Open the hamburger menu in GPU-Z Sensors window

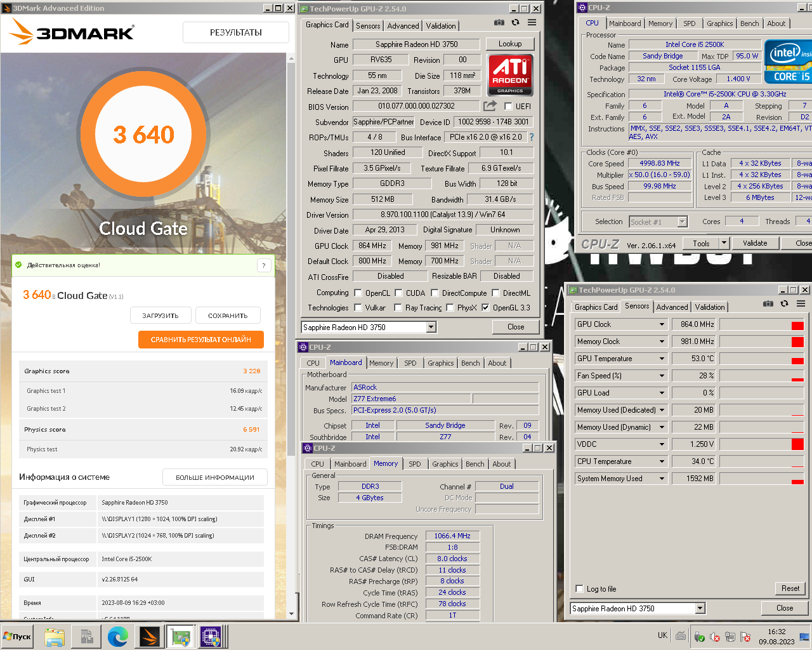point(801,303)
